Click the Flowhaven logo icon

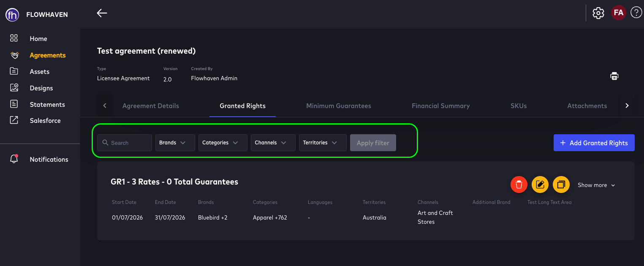[12, 15]
